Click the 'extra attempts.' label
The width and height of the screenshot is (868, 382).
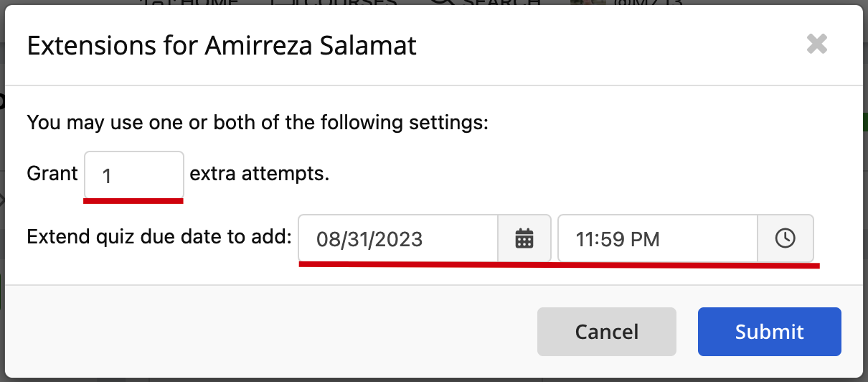pyautogui.click(x=260, y=174)
